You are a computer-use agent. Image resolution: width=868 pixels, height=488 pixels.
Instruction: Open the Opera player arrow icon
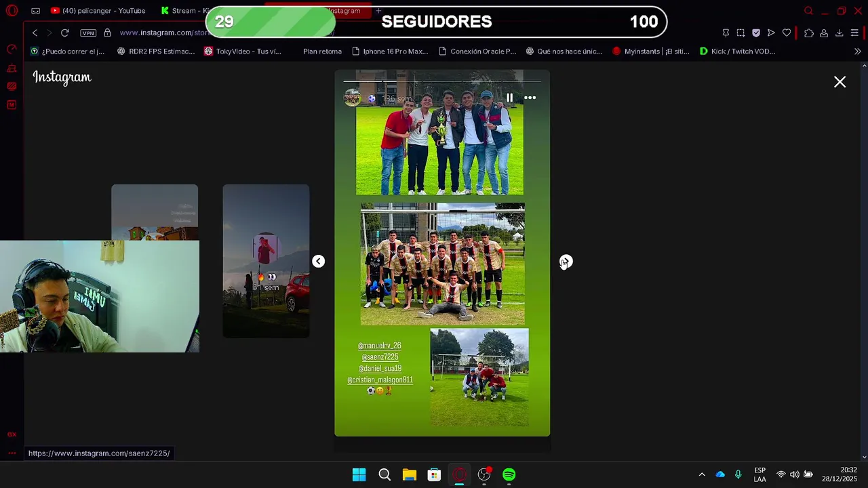pyautogui.click(x=771, y=33)
